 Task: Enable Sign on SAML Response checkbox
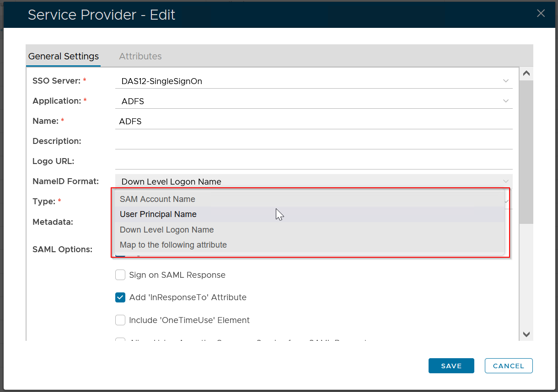coord(120,275)
